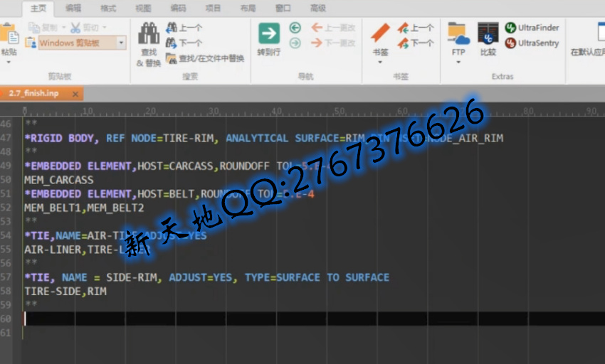The width and height of the screenshot is (605, 364).
Task: Select the 2.7_finish.inp file tab
Action: point(34,93)
